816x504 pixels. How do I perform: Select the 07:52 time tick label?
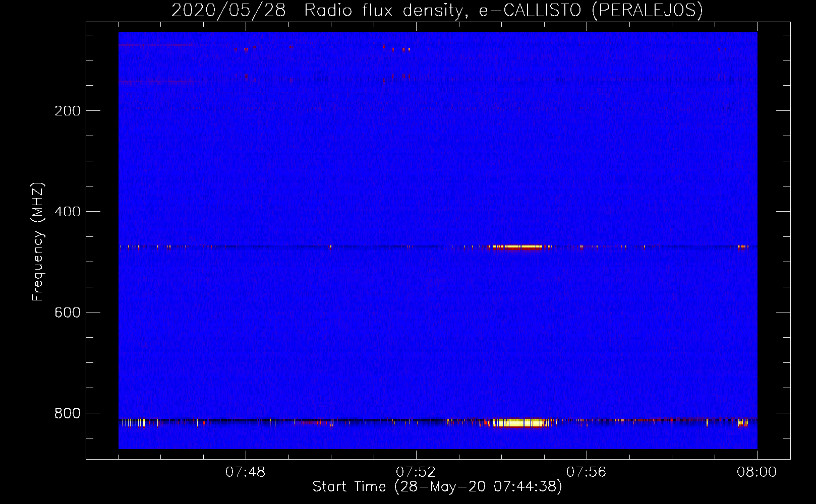tap(416, 472)
